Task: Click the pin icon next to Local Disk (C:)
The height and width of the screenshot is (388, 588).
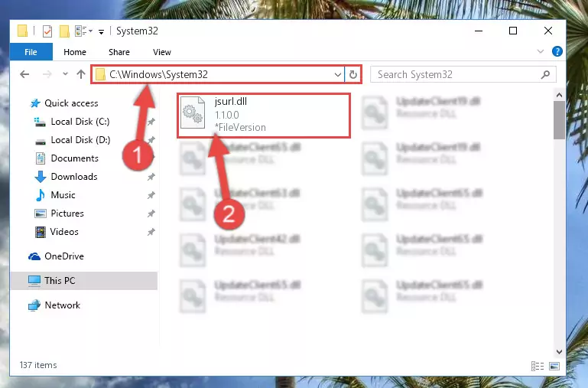Action: (151, 122)
